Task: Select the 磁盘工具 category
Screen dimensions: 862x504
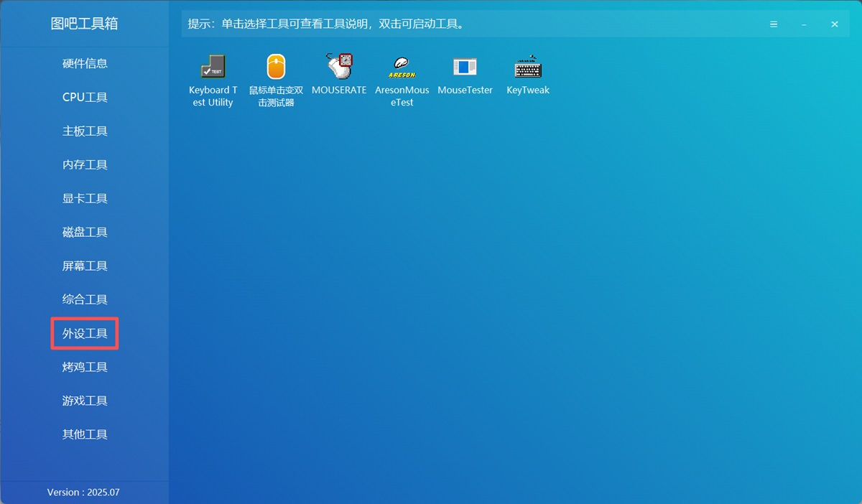Action: [85, 232]
